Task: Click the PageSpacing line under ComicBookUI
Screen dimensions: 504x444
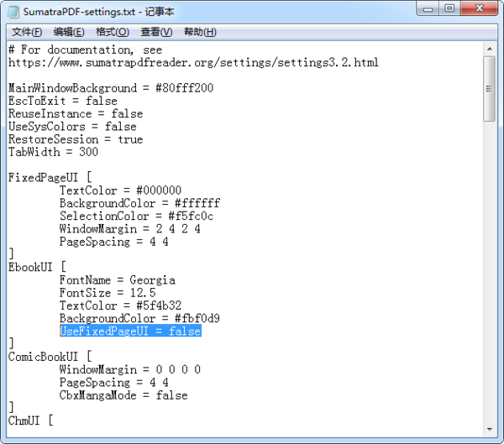Action: point(114,383)
